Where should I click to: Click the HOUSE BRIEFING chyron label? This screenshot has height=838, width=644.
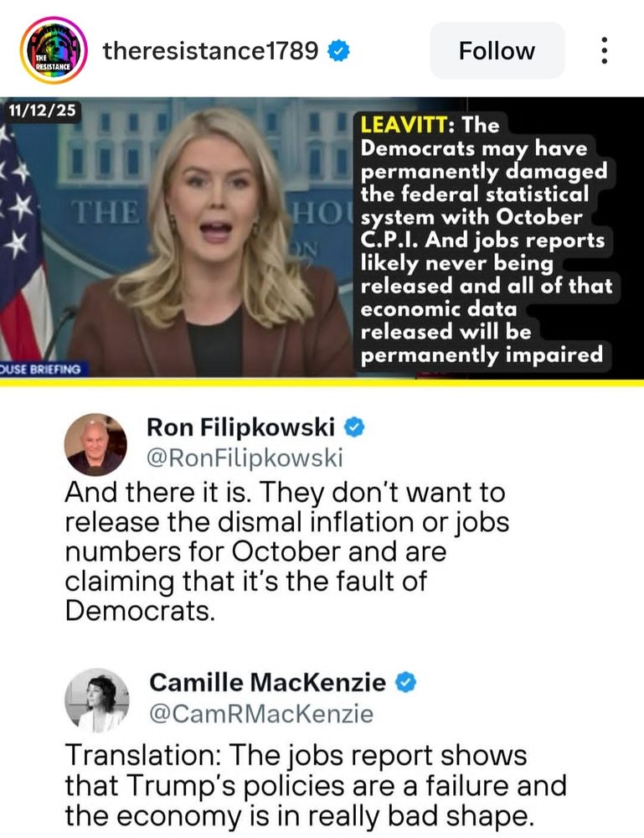42,370
